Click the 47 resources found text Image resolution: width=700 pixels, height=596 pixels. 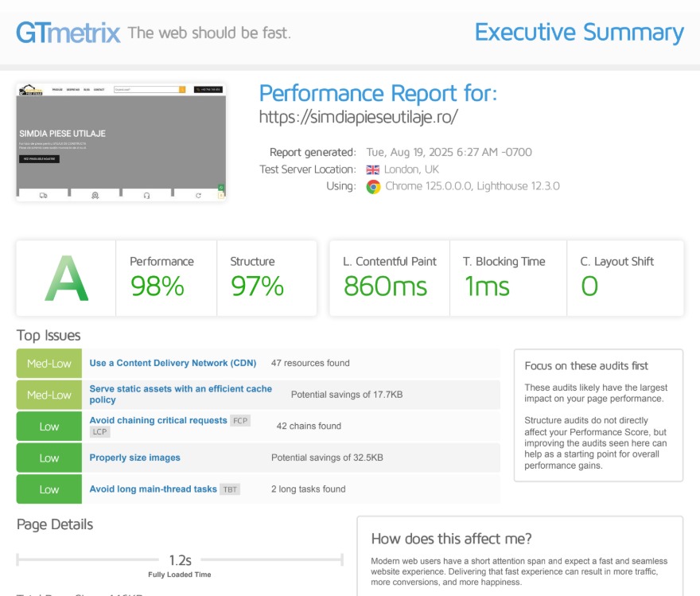[x=310, y=363]
